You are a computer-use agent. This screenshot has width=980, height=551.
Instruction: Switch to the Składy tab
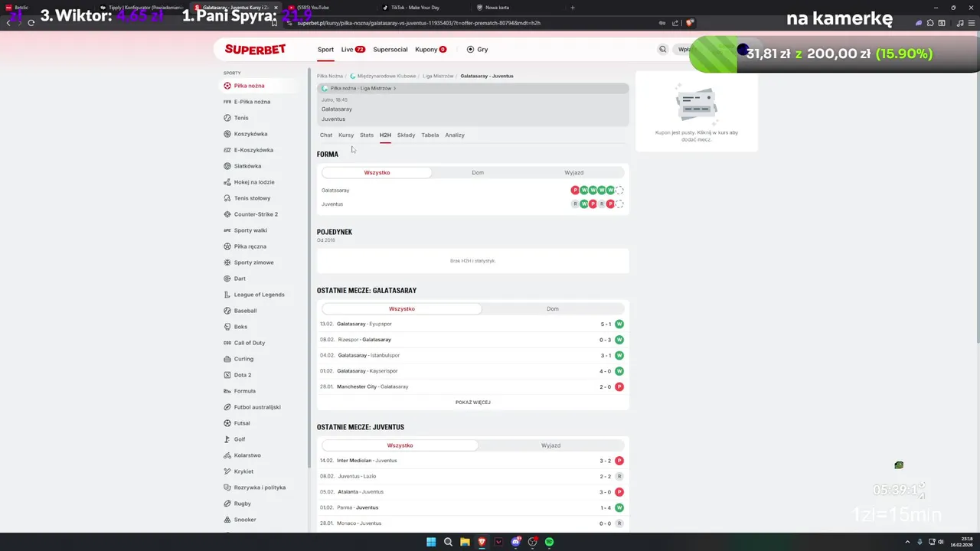[x=406, y=135]
